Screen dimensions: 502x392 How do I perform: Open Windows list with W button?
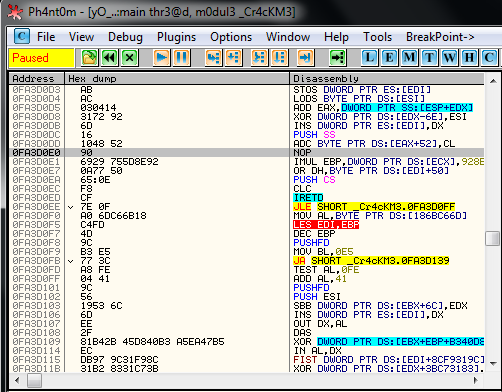point(449,58)
